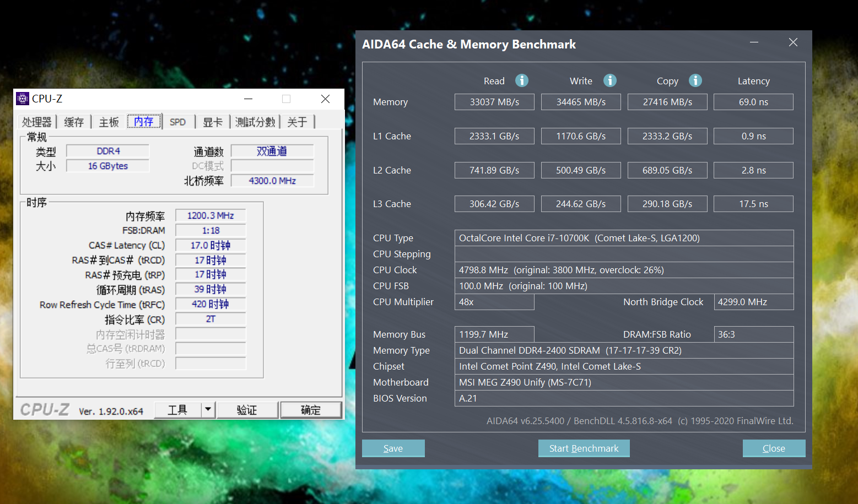Open the 主板 tab in CPU-Z
This screenshot has height=504, width=858.
[x=109, y=122]
